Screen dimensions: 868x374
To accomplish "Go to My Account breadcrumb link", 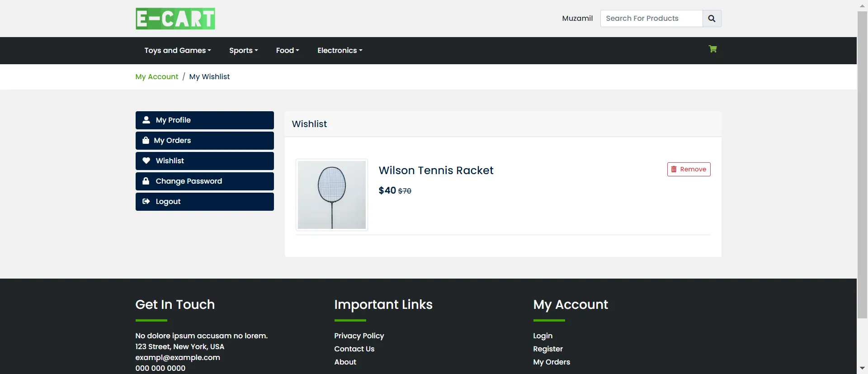I will (x=157, y=77).
